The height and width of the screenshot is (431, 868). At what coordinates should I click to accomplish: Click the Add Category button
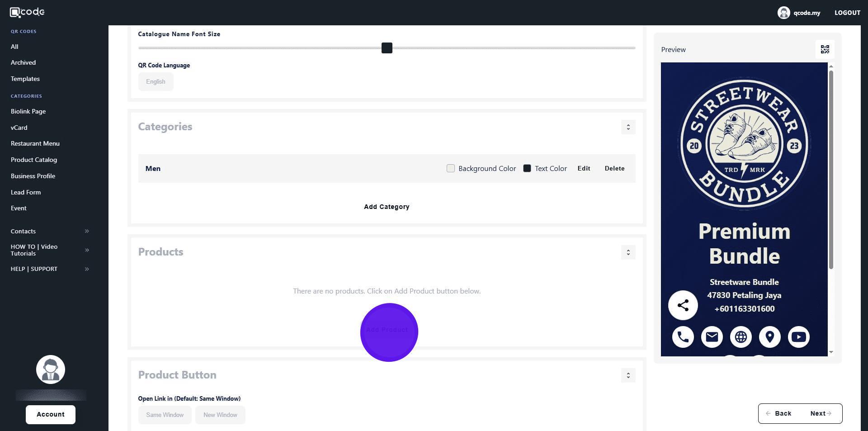(x=387, y=207)
